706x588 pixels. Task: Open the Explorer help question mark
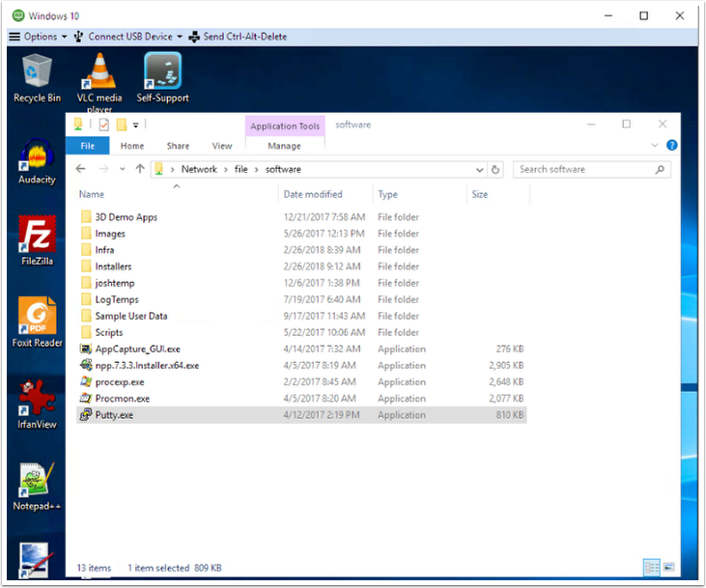(x=671, y=146)
